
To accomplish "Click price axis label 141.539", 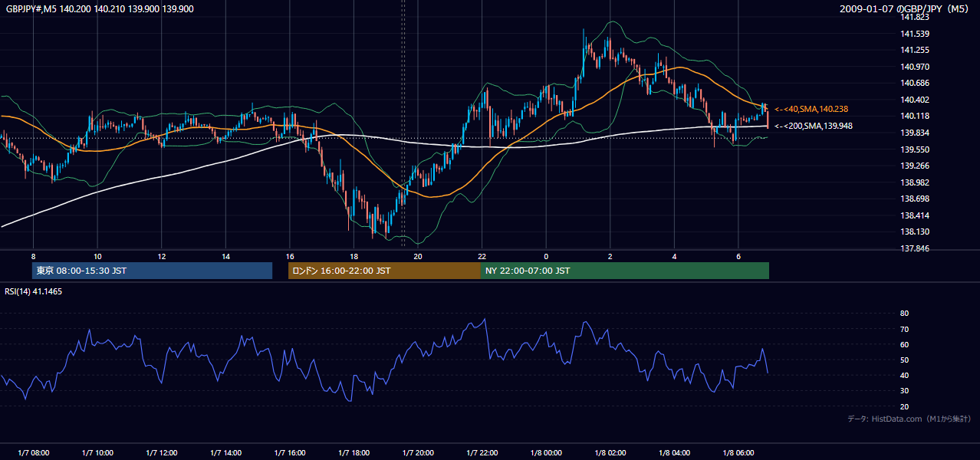I will click(x=916, y=34).
